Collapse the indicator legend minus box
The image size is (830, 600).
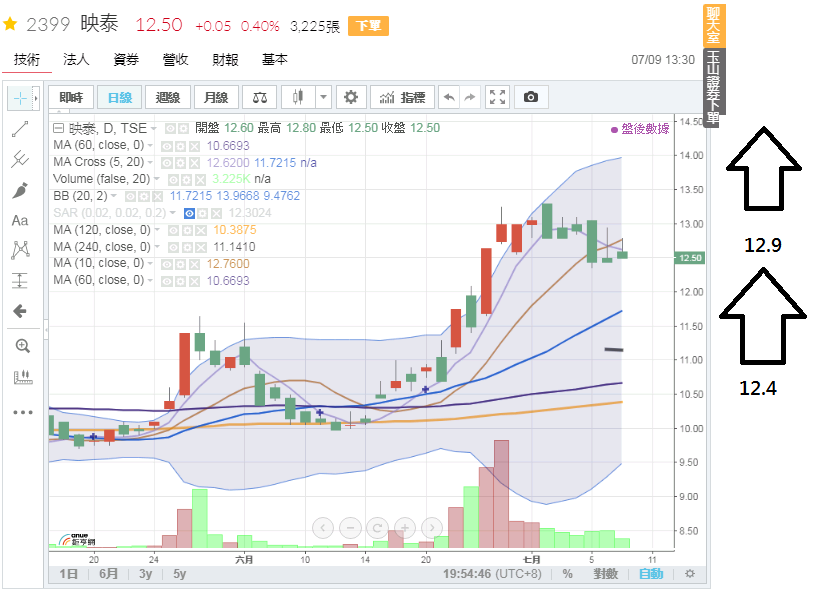[59, 128]
